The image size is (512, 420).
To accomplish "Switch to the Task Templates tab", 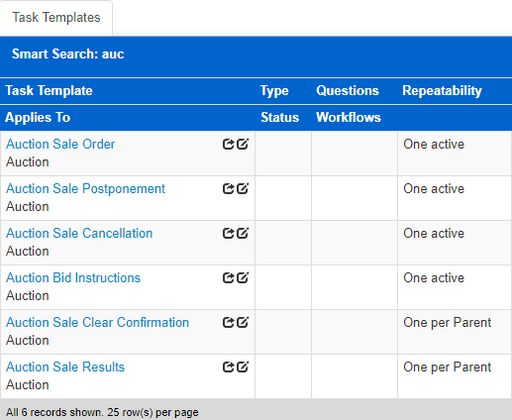I will (56, 18).
